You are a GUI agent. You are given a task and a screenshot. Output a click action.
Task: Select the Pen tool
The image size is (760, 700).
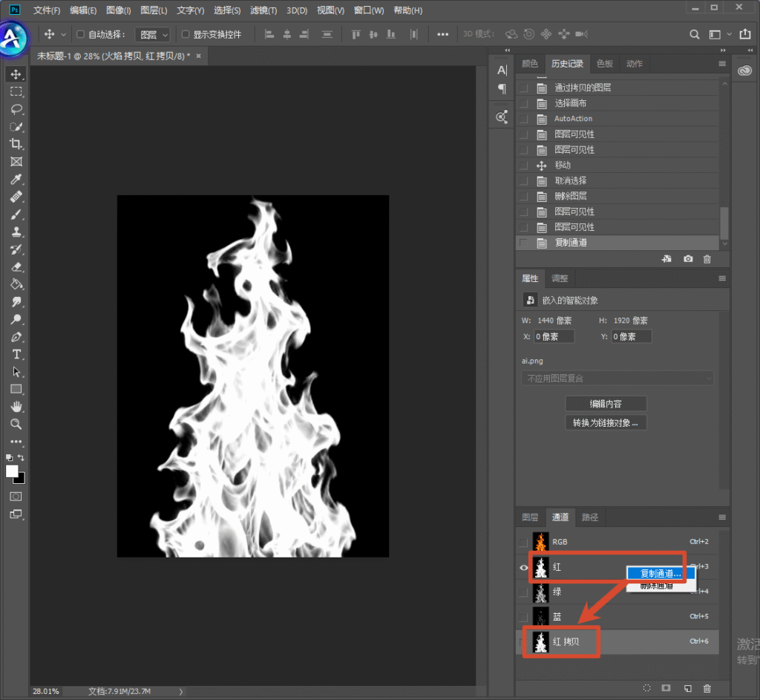pos(16,337)
